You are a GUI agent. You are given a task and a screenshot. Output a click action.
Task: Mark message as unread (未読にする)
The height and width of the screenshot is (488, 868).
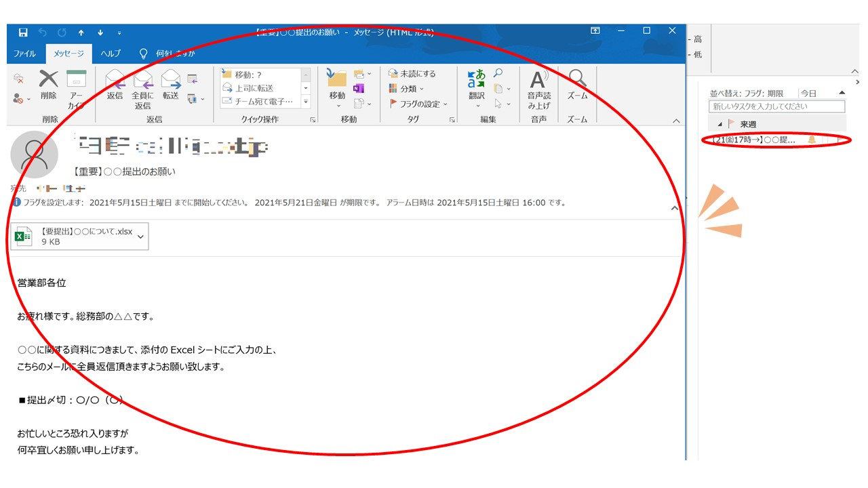[x=412, y=73]
